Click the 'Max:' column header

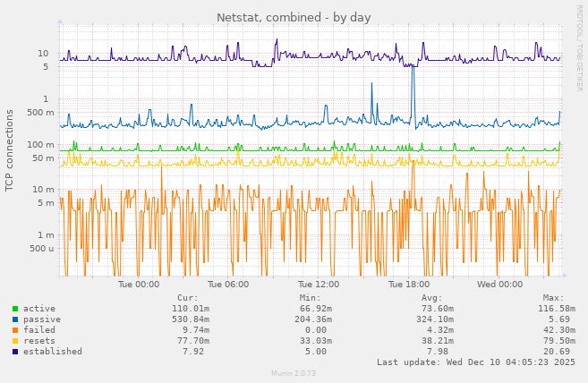click(x=553, y=298)
